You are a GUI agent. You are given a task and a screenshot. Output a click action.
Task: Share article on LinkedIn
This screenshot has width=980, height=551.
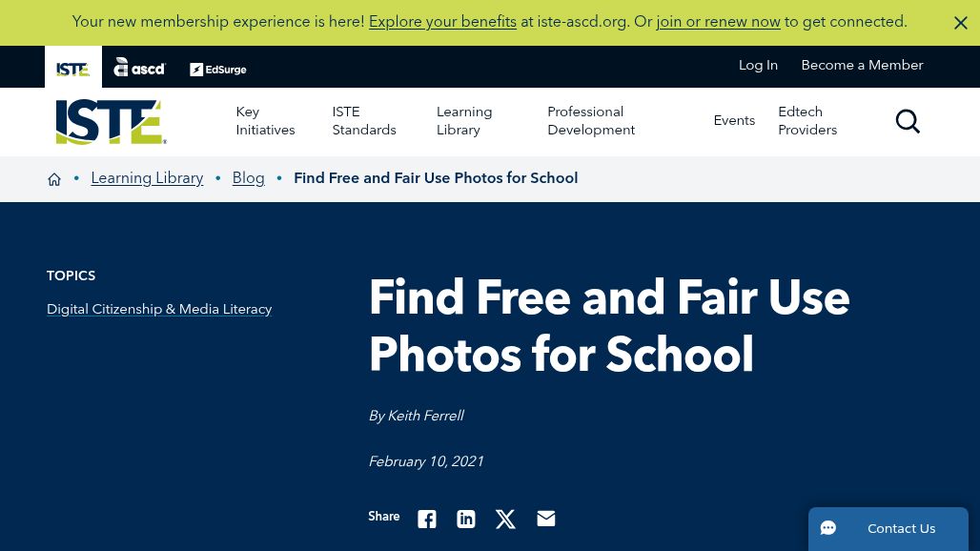click(466, 519)
